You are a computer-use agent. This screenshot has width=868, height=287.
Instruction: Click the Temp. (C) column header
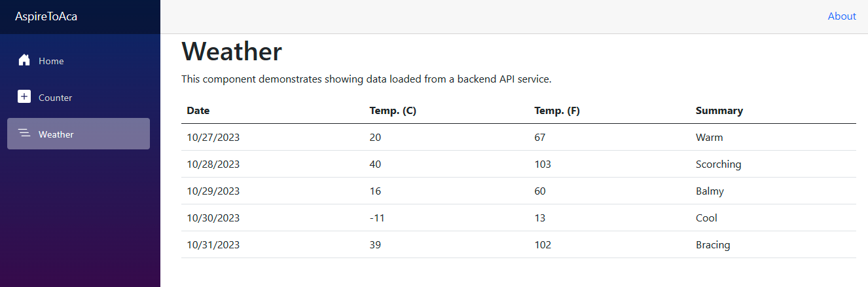(393, 111)
